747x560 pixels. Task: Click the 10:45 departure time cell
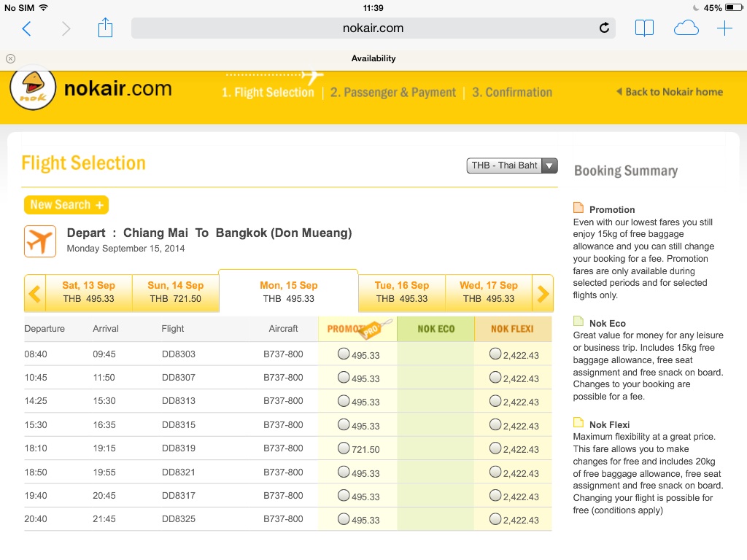pos(36,377)
